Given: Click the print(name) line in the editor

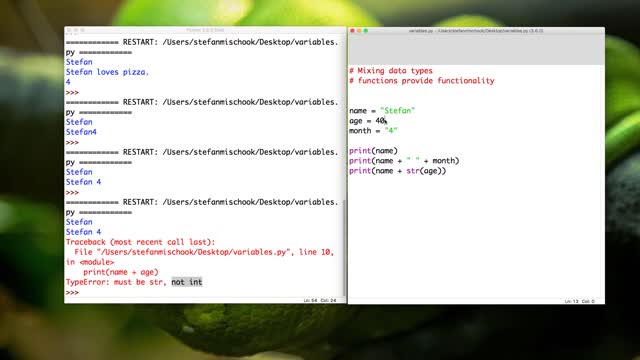Looking at the screenshot, I should pyautogui.click(x=373, y=151).
